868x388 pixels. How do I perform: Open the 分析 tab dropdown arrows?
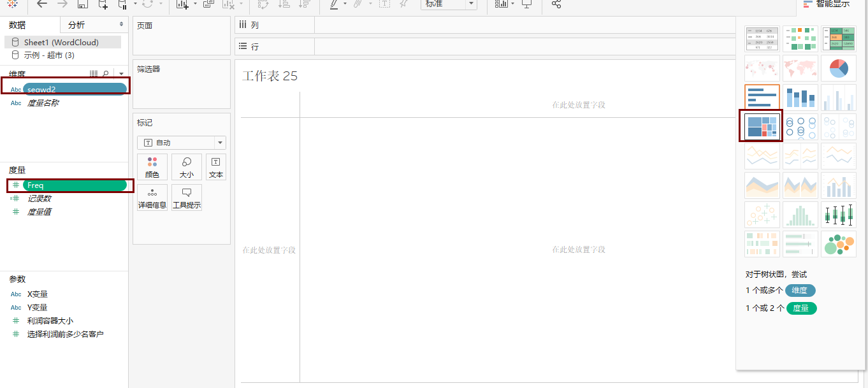coord(122,24)
